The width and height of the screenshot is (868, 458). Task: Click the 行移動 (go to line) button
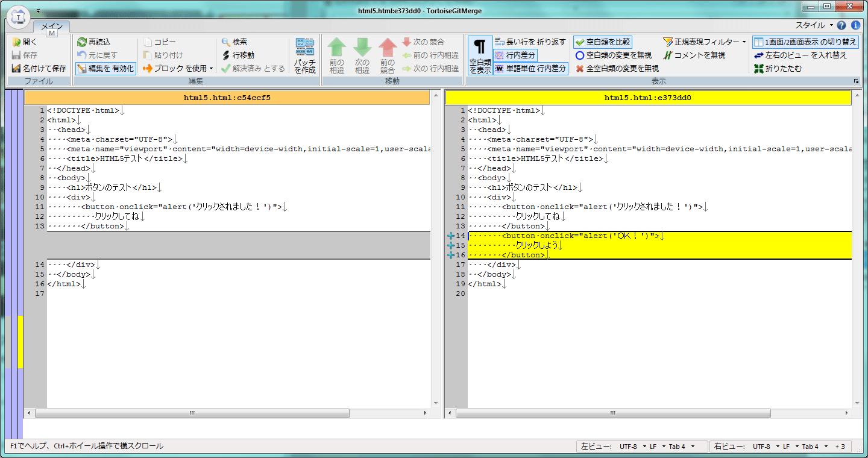tap(238, 55)
